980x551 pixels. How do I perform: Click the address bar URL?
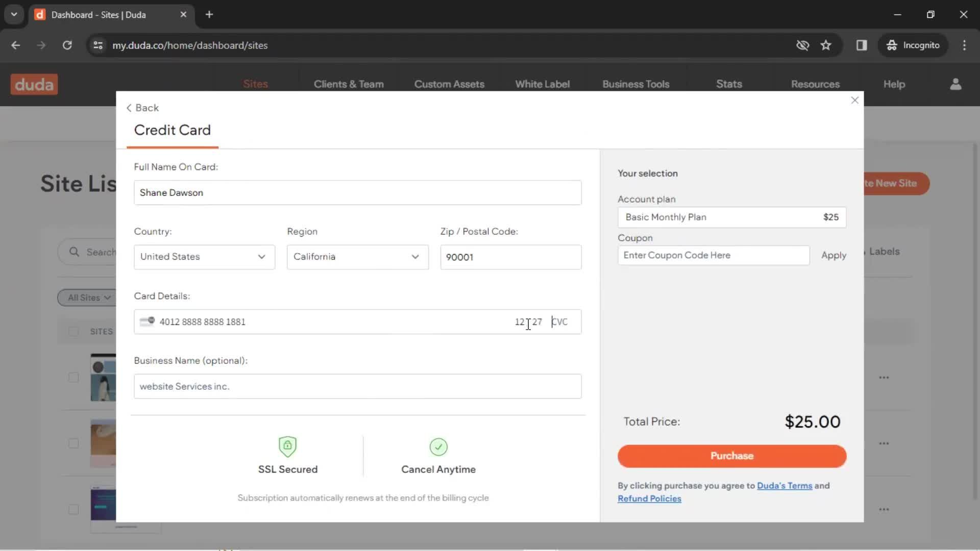(190, 45)
